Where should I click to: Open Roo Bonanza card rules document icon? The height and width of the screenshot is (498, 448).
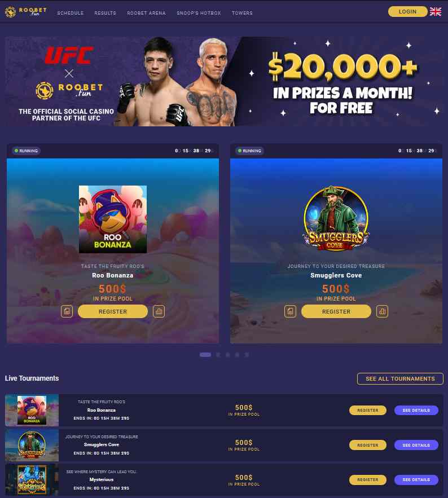(x=67, y=311)
